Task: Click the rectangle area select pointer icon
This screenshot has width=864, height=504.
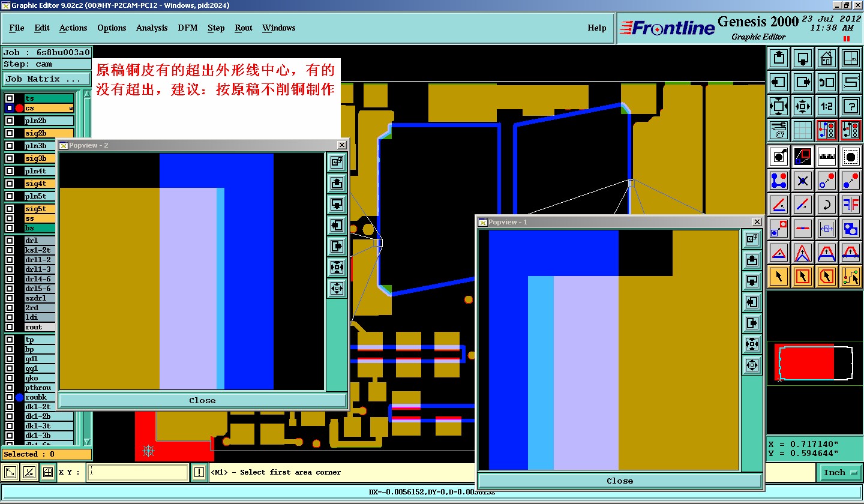Action: 803,277
